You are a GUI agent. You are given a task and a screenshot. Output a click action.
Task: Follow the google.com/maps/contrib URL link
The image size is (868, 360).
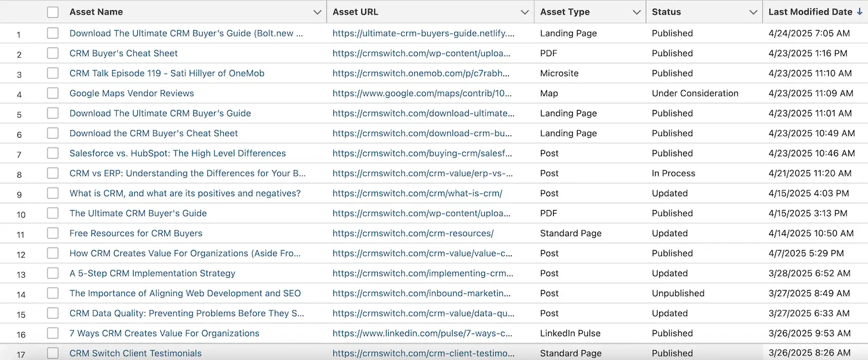(x=423, y=93)
